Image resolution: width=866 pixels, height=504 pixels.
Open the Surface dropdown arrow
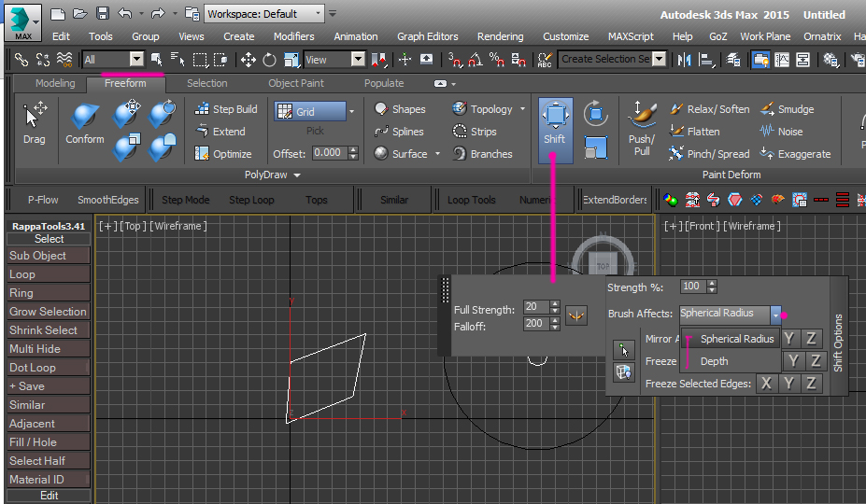(x=437, y=153)
